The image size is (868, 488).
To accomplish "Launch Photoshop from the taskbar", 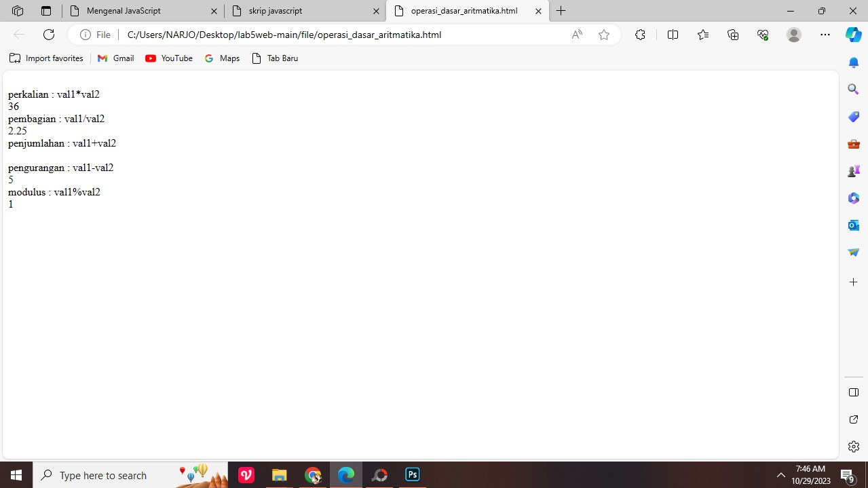I will [412, 474].
